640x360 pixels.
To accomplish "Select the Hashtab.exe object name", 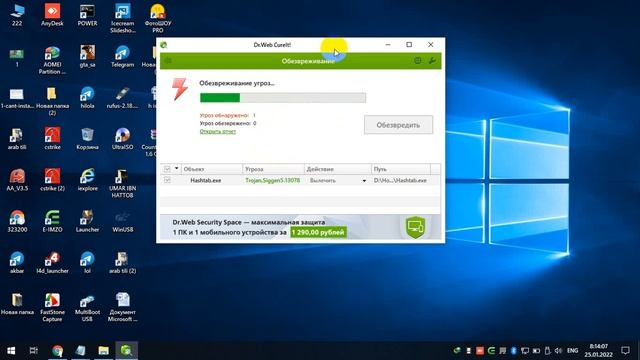I will click(206, 180).
